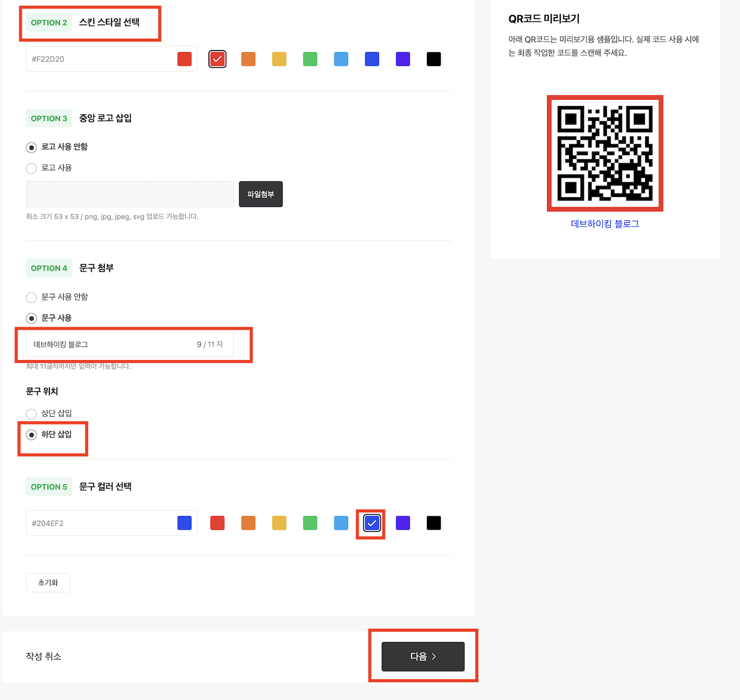Pick the orange skin style swatch
This screenshot has height=700, width=740.
[248, 59]
